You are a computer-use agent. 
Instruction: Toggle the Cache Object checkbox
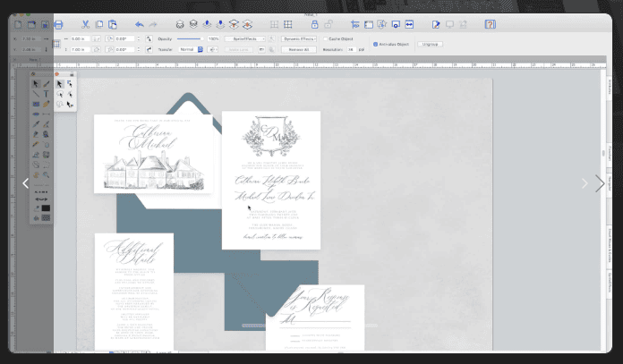click(x=325, y=38)
